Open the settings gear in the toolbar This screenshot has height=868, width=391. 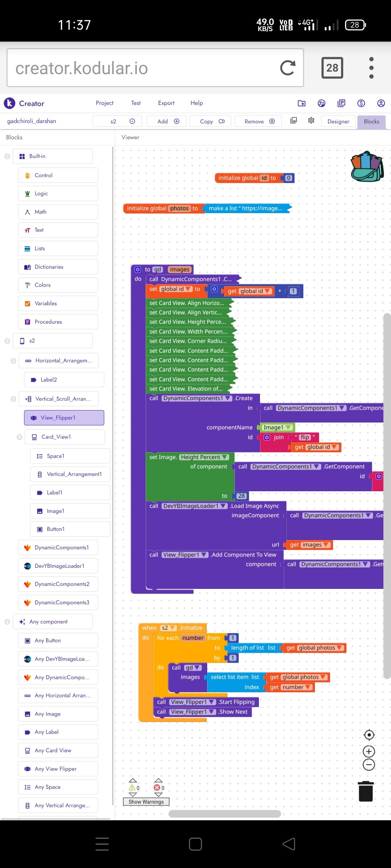tap(311, 121)
